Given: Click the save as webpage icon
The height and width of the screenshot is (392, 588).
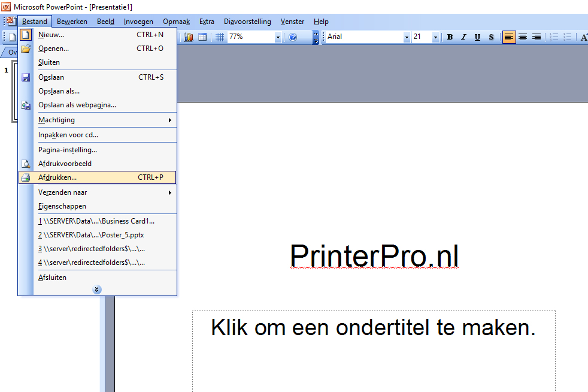Looking at the screenshot, I should point(26,105).
